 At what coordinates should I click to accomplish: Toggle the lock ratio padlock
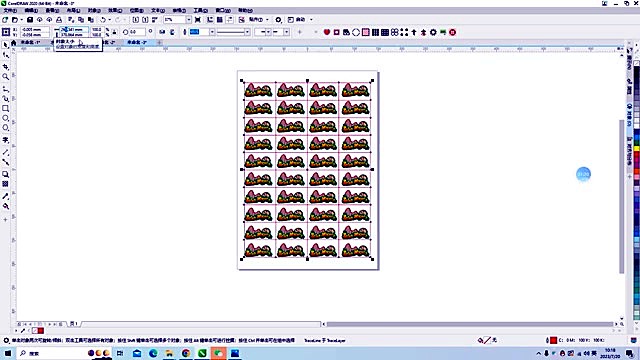click(x=115, y=32)
